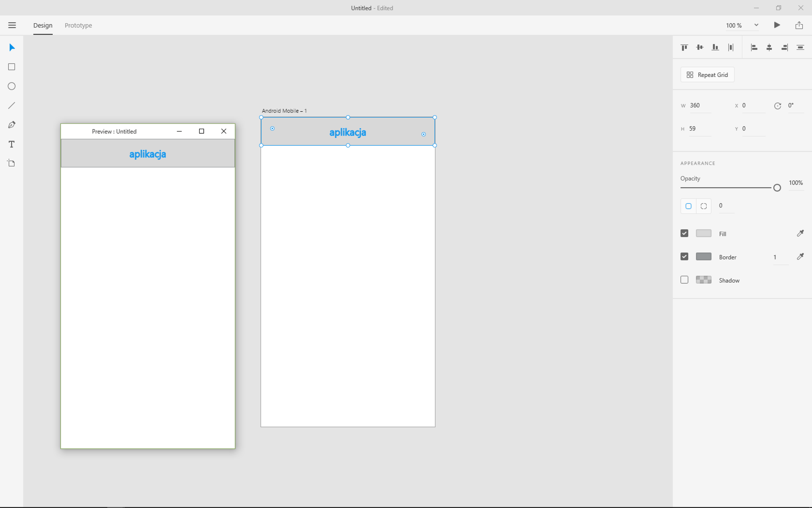Click the left corner radius handle
Image resolution: width=812 pixels, height=508 pixels.
pos(272,128)
